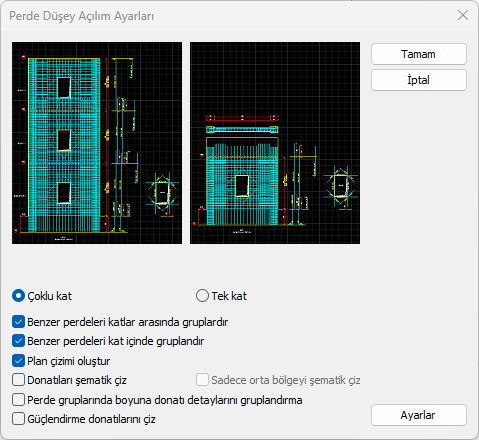
Task: Close the Perde Düşey Açılım Ayarları dialog
Action: [463, 15]
